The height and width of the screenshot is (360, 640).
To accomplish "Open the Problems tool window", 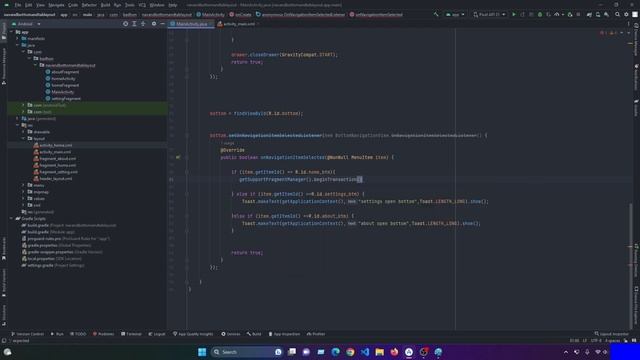I will 103,334.
